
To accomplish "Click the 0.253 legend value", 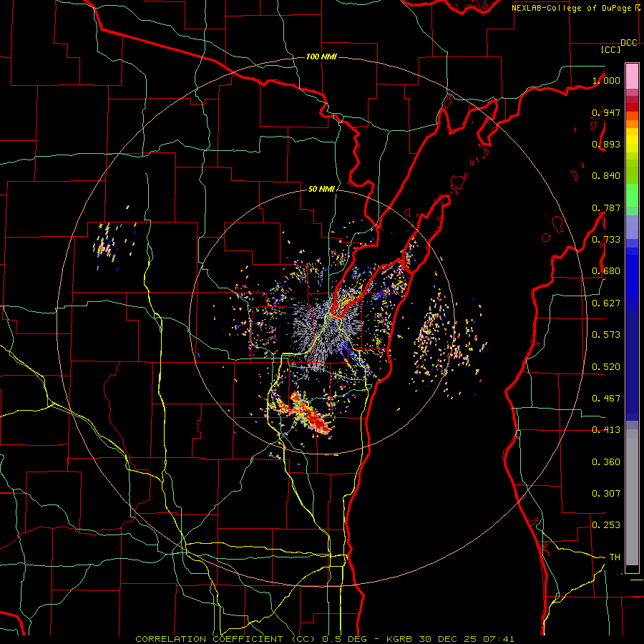I will click(x=606, y=525).
